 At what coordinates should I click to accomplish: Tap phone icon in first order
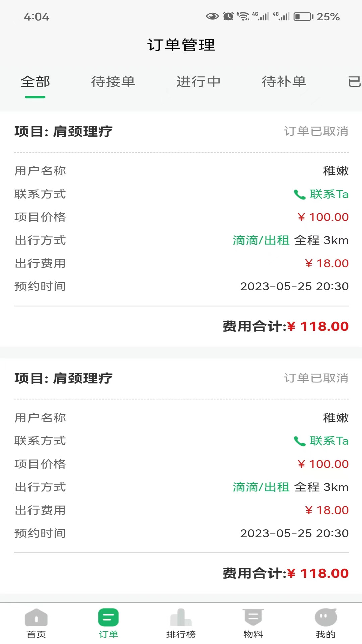[x=299, y=195]
